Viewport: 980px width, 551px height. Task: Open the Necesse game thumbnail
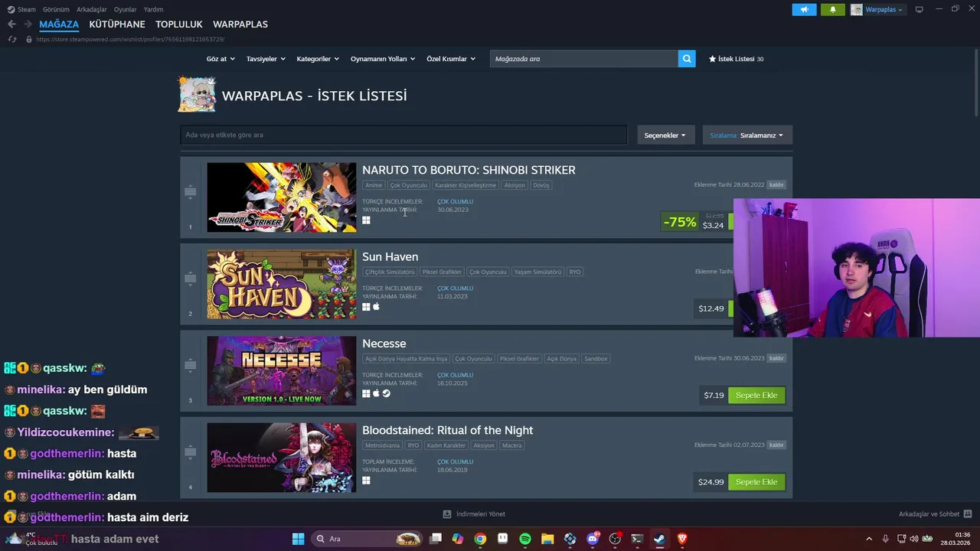click(x=282, y=371)
